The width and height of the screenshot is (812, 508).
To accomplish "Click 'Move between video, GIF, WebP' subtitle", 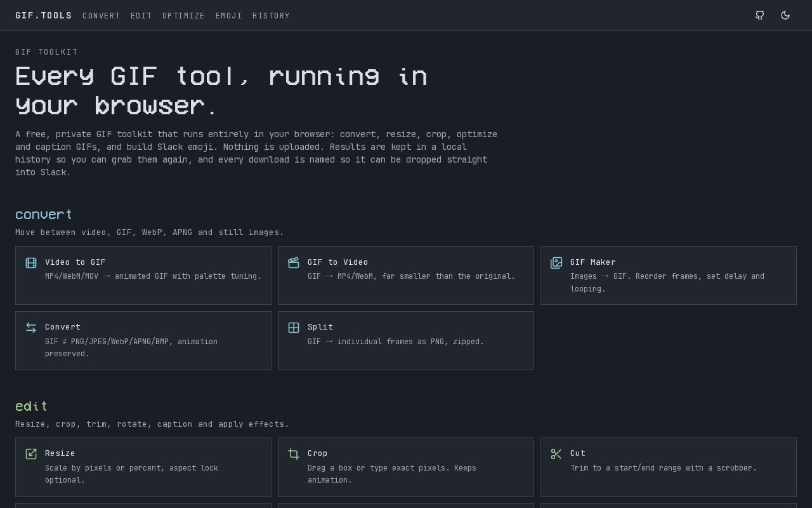I will pyautogui.click(x=150, y=232).
